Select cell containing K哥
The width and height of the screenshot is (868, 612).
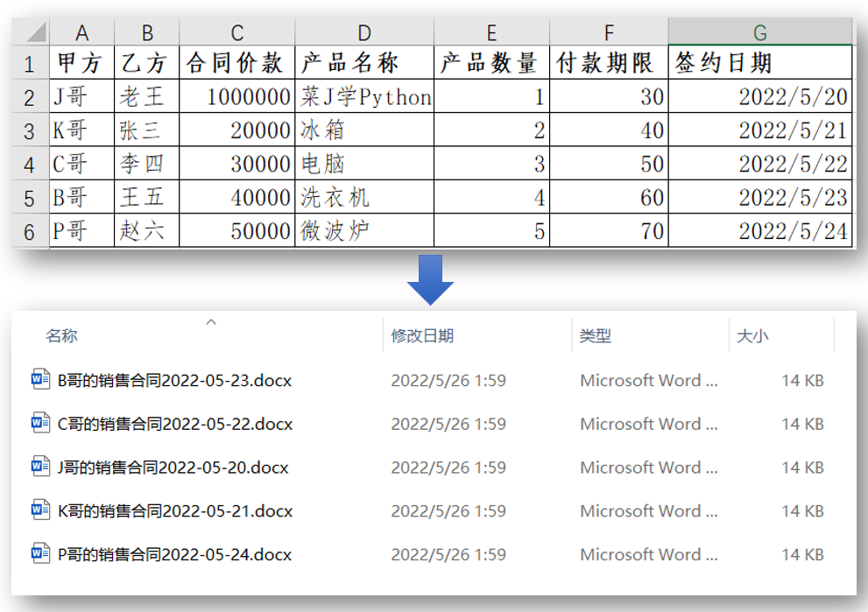[x=82, y=130]
